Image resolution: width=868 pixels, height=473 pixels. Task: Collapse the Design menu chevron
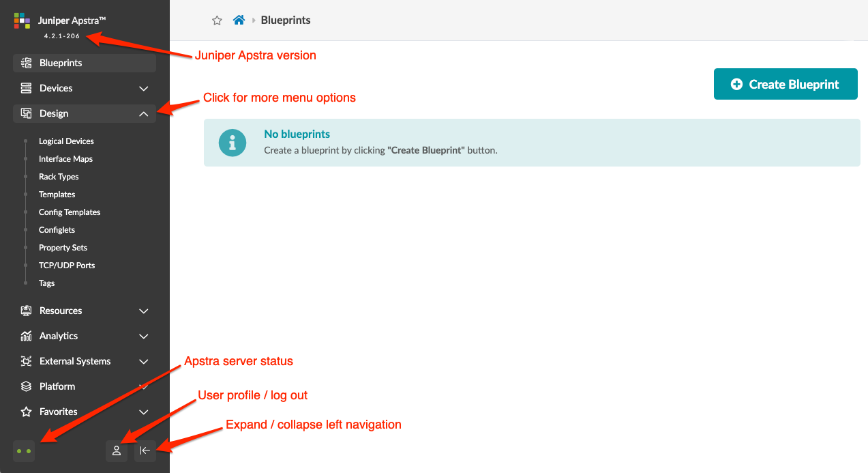pos(144,114)
